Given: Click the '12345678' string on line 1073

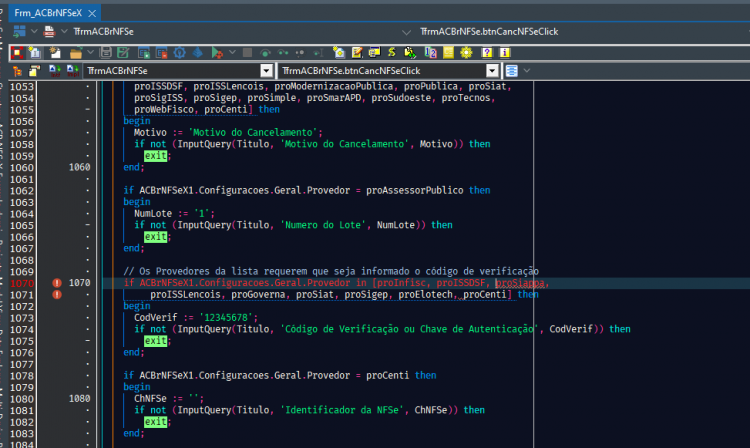Looking at the screenshot, I should (x=226, y=317).
